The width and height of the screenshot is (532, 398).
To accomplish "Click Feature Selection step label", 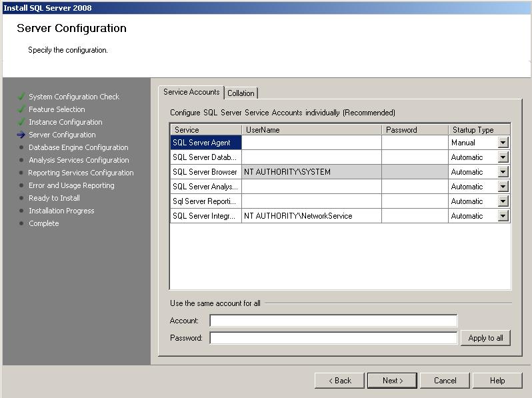I will point(57,109).
